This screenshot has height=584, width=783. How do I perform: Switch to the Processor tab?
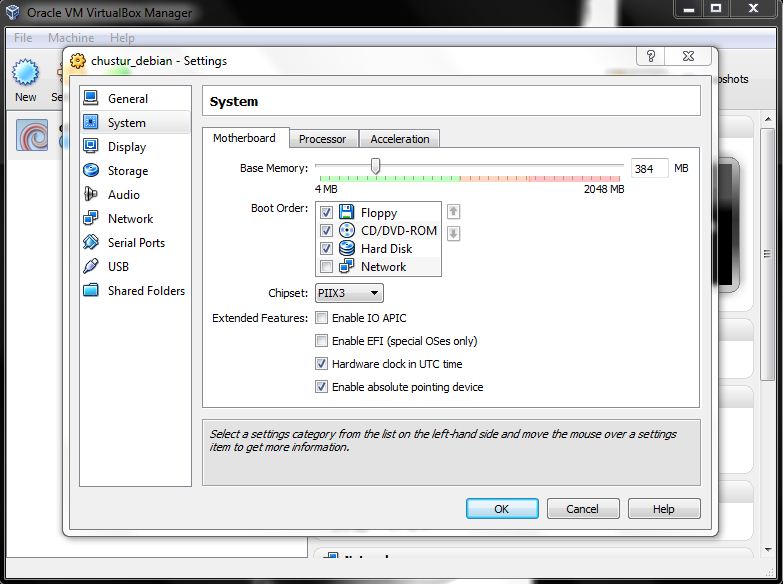pyautogui.click(x=323, y=139)
